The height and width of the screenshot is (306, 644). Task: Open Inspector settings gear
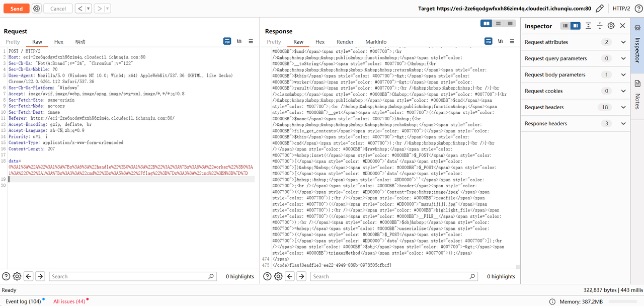pyautogui.click(x=611, y=26)
